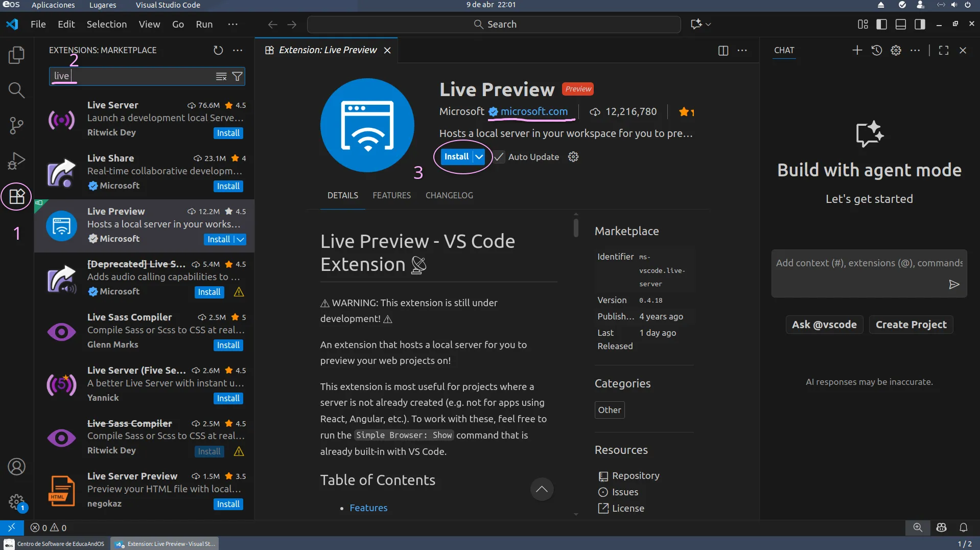This screenshot has width=980, height=550.
Task: Select the Source Control icon
Action: tap(16, 126)
